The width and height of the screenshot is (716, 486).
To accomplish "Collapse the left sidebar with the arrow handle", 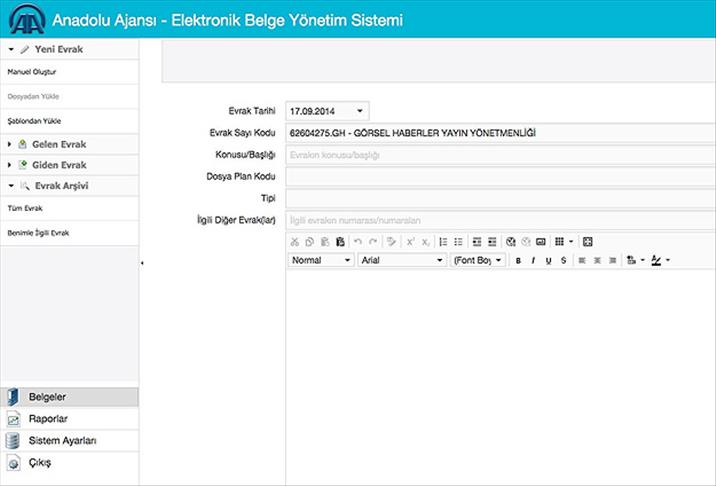I will (142, 263).
